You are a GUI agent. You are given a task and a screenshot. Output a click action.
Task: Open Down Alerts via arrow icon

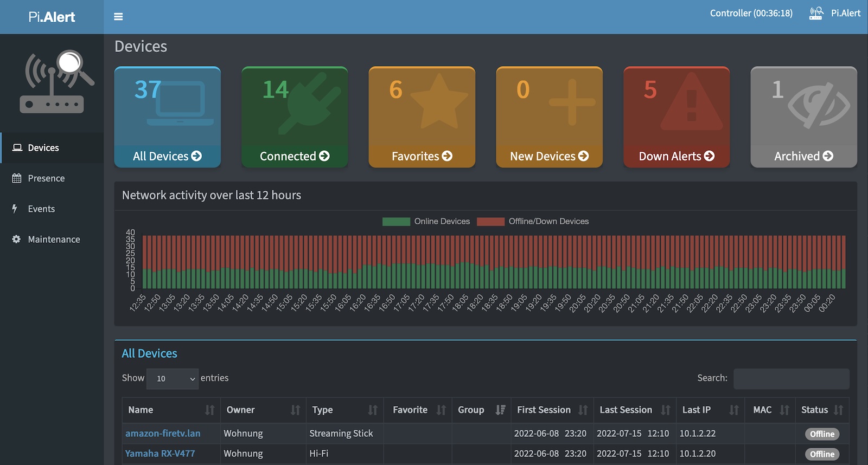709,156
